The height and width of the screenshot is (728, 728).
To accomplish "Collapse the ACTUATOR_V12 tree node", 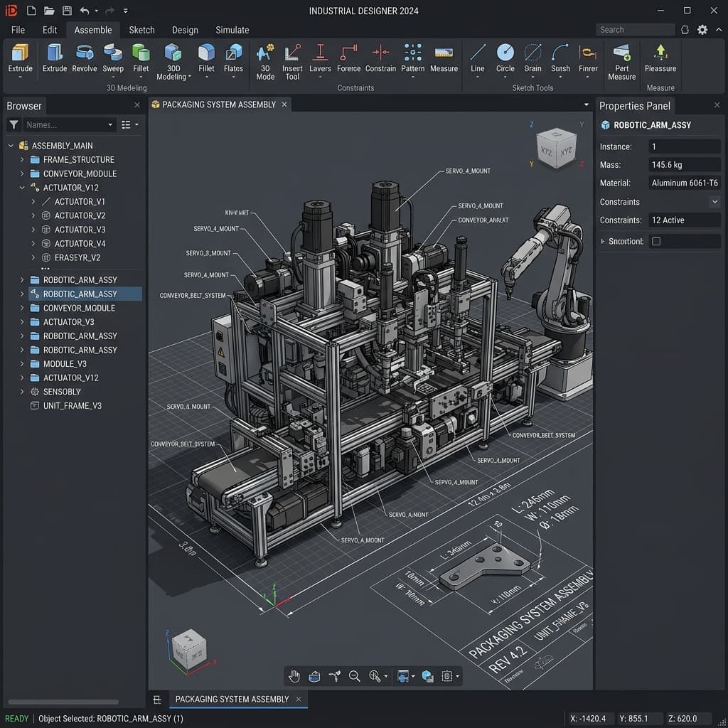I will (x=22, y=188).
